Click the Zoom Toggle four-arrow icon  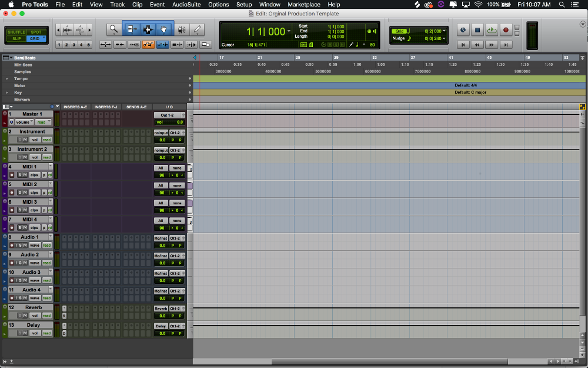coord(105,45)
